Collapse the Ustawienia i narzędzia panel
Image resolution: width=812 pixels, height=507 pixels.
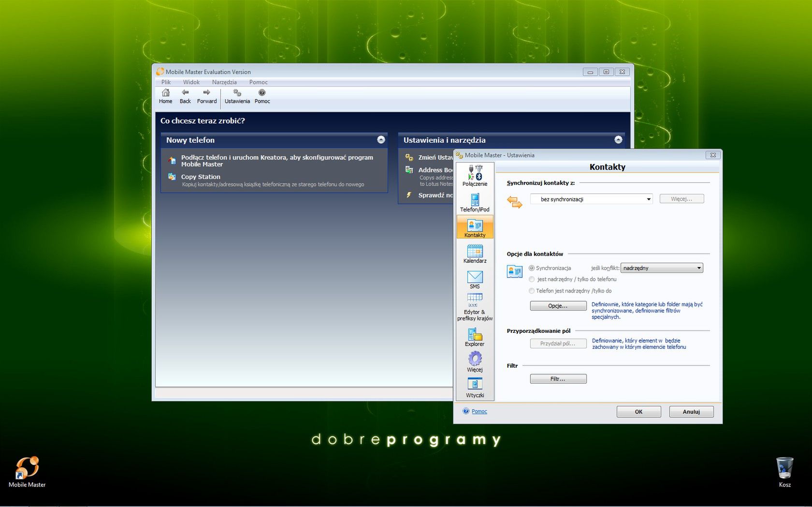(618, 140)
